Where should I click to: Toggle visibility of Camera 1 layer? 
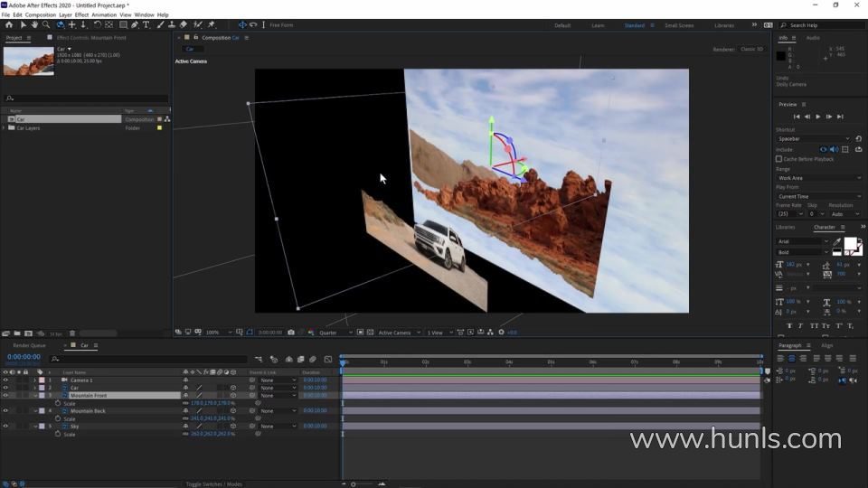(x=5, y=380)
